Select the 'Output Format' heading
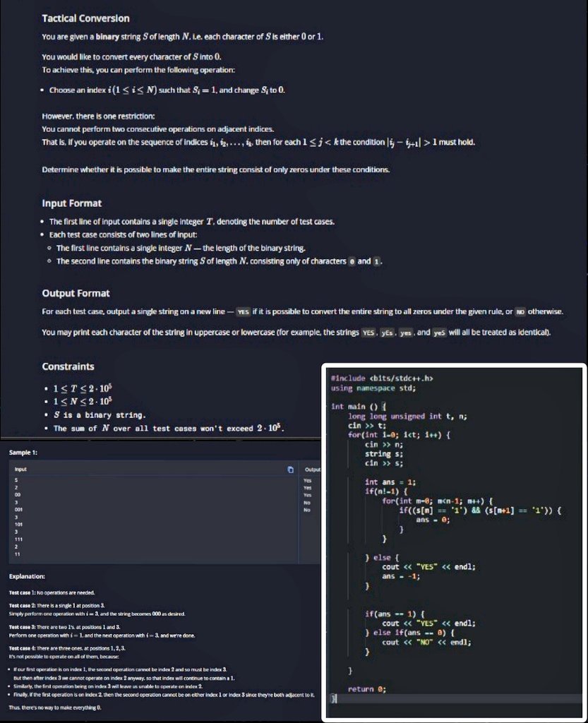 click(x=76, y=293)
